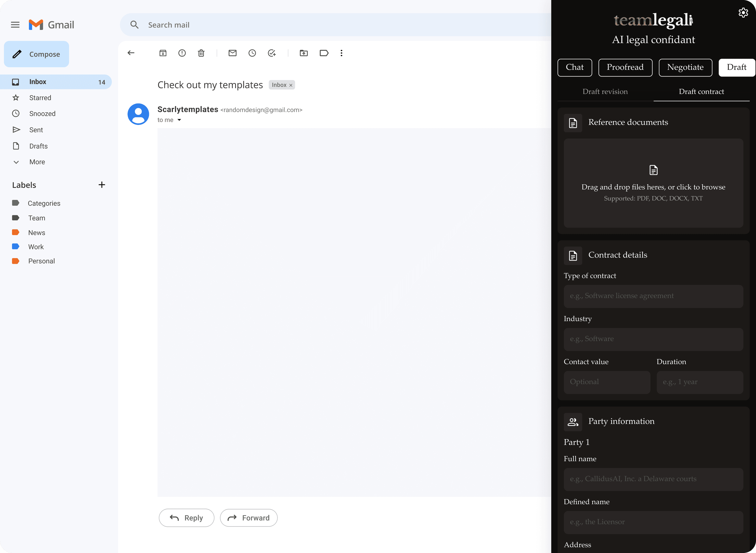Add the email to Tasks
The width and height of the screenshot is (756, 553).
272,53
